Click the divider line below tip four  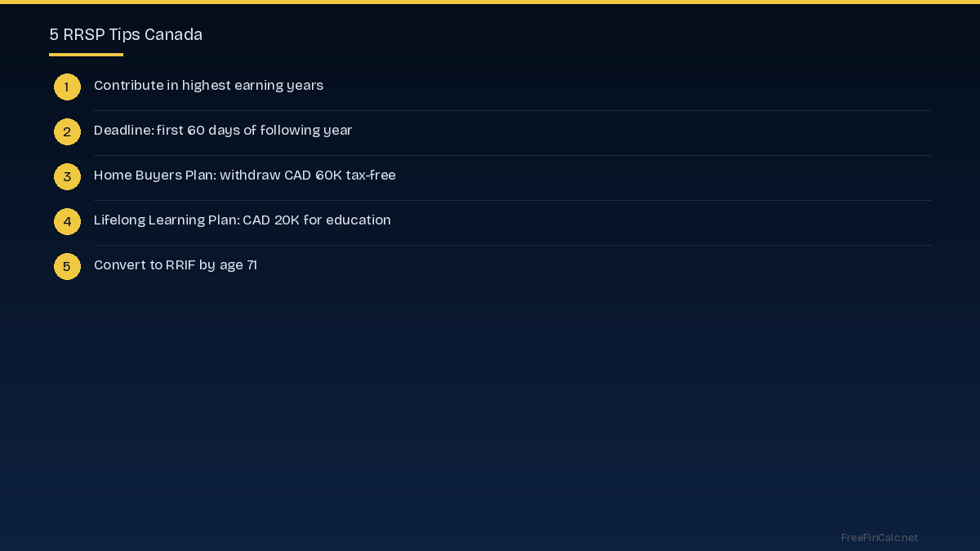click(513, 245)
